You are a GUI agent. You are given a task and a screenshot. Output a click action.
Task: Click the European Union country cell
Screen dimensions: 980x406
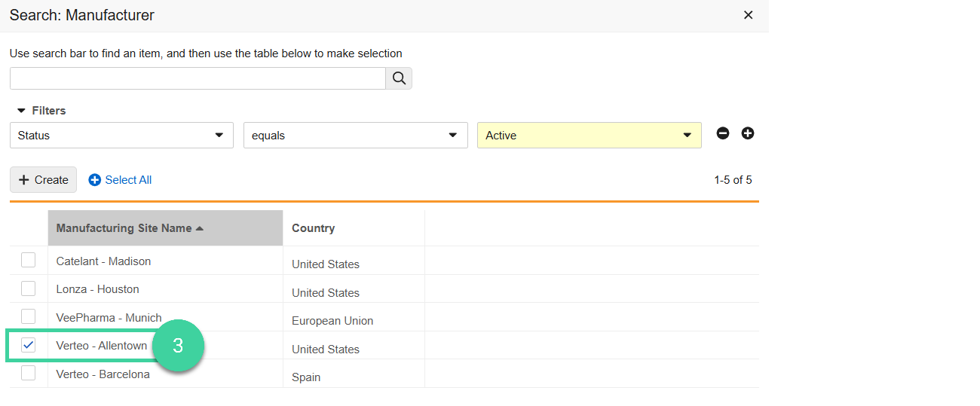(332, 321)
